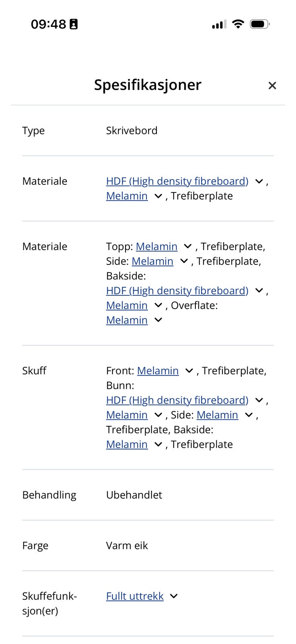Open the HDF (High density fibreboard) link under Materiale

[177, 181]
